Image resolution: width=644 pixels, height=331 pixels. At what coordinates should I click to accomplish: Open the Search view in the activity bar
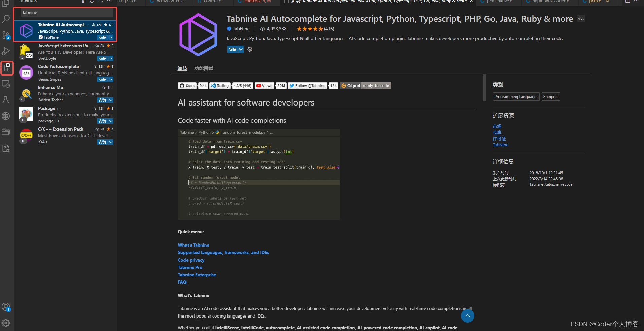(x=6, y=19)
